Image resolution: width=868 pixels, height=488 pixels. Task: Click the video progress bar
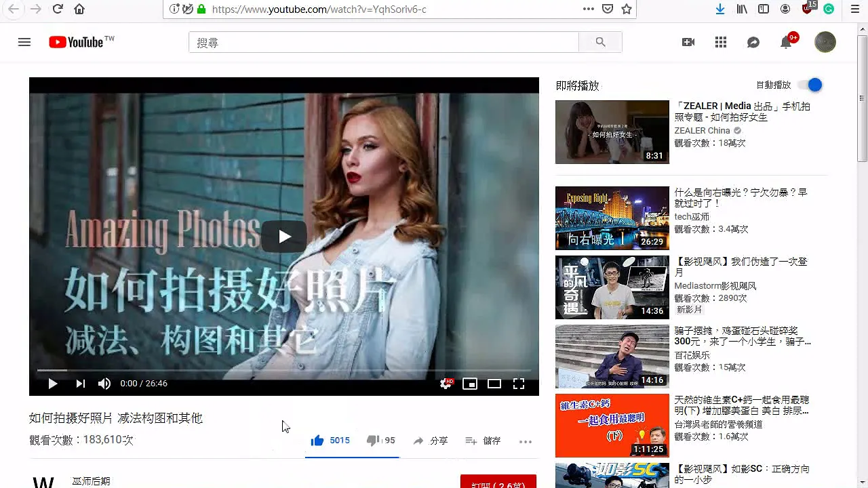click(284, 370)
